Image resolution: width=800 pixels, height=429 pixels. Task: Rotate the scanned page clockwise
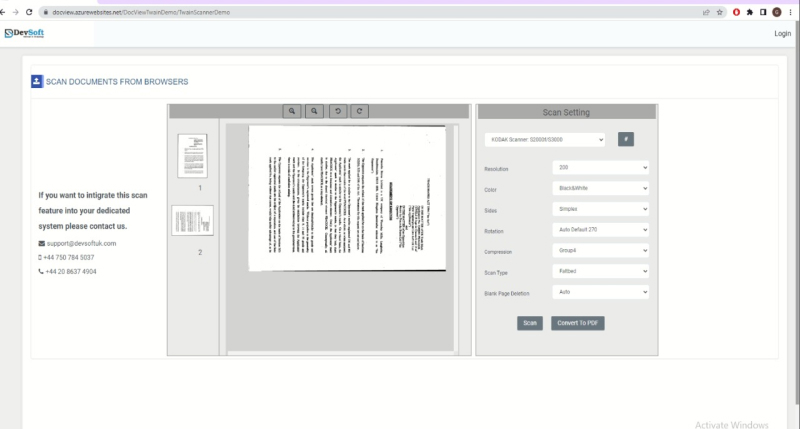tap(359, 111)
